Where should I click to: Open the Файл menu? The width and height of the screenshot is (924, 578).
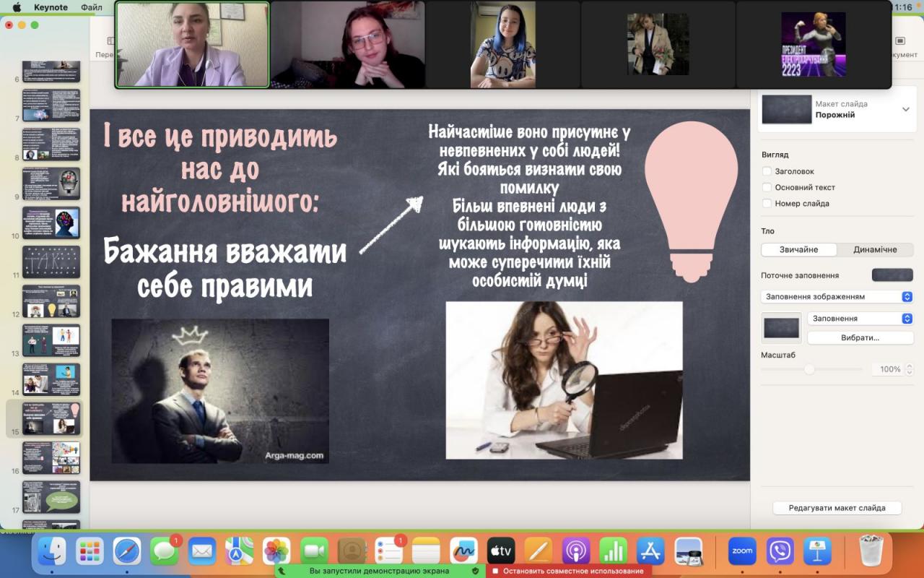(x=92, y=7)
